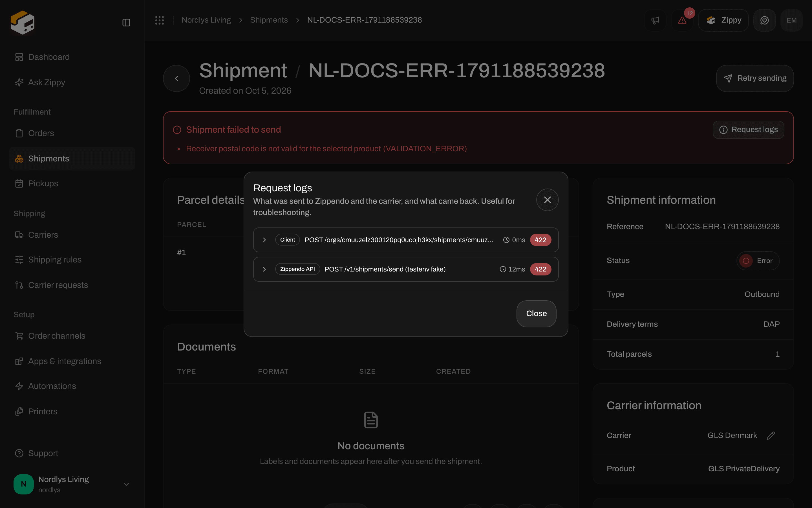Click the 422 badge on Zippendo API row

[540, 269]
